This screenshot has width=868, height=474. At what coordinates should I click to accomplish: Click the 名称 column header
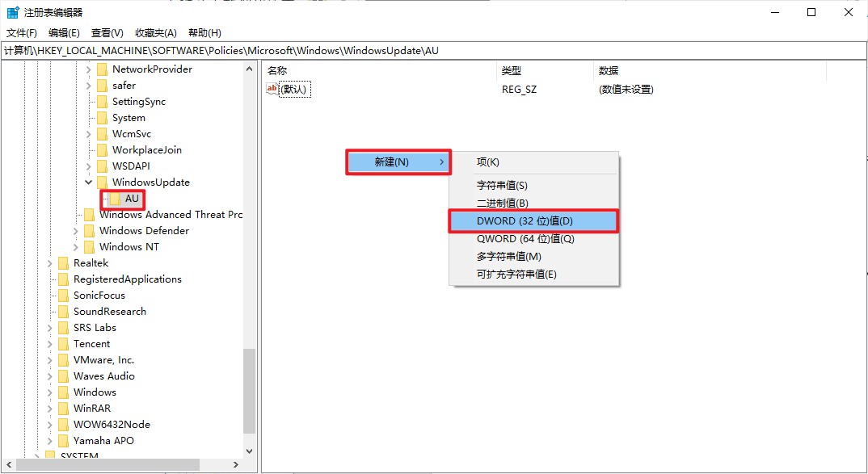point(277,71)
